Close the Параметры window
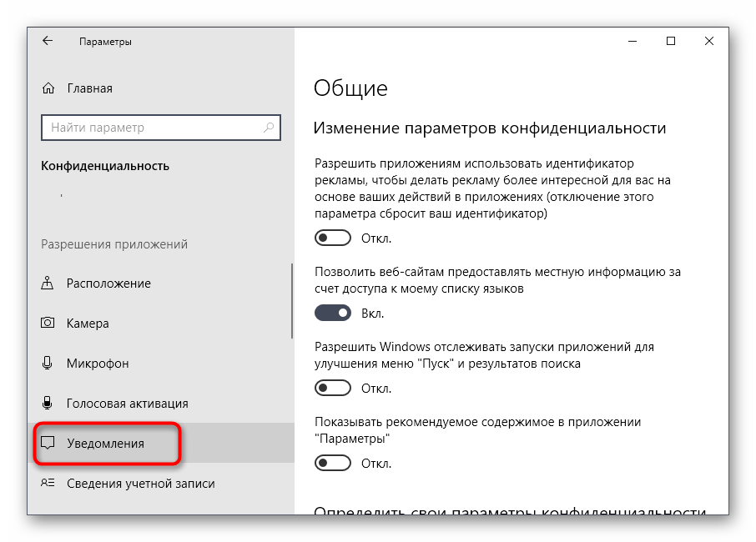Viewport: 756px width, 542px height. coord(708,42)
